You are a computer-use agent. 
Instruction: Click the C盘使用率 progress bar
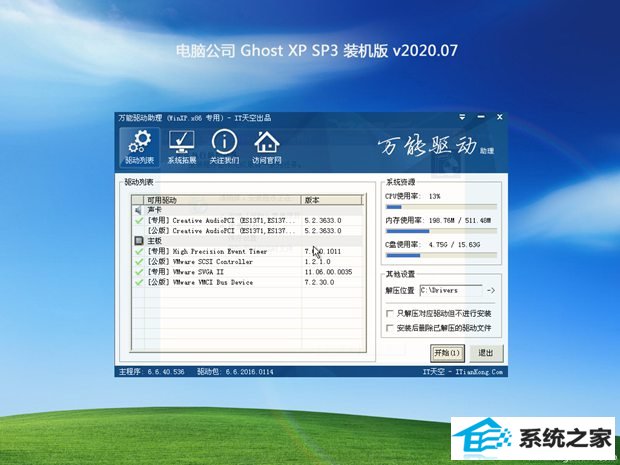[441, 255]
